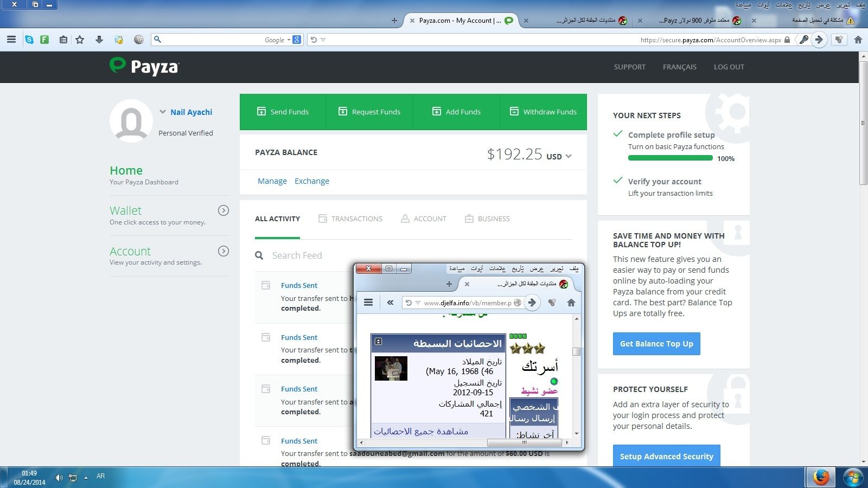Screen dimensions: 868x488
Task: Click the key icon in address bar
Action: coord(804,40)
